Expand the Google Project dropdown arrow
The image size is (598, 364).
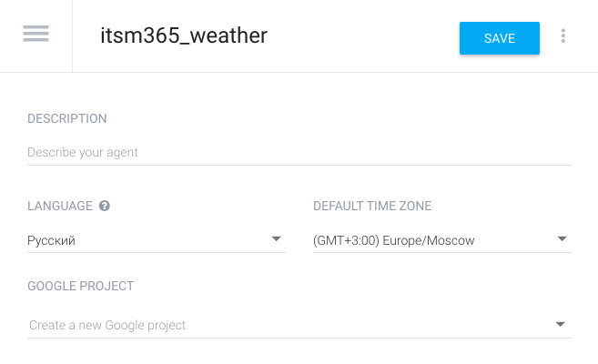pos(561,324)
